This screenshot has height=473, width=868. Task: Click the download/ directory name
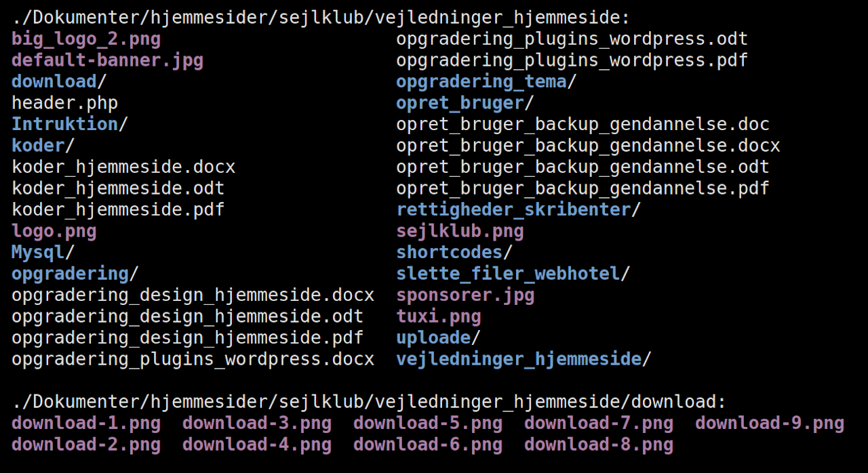coord(54,82)
